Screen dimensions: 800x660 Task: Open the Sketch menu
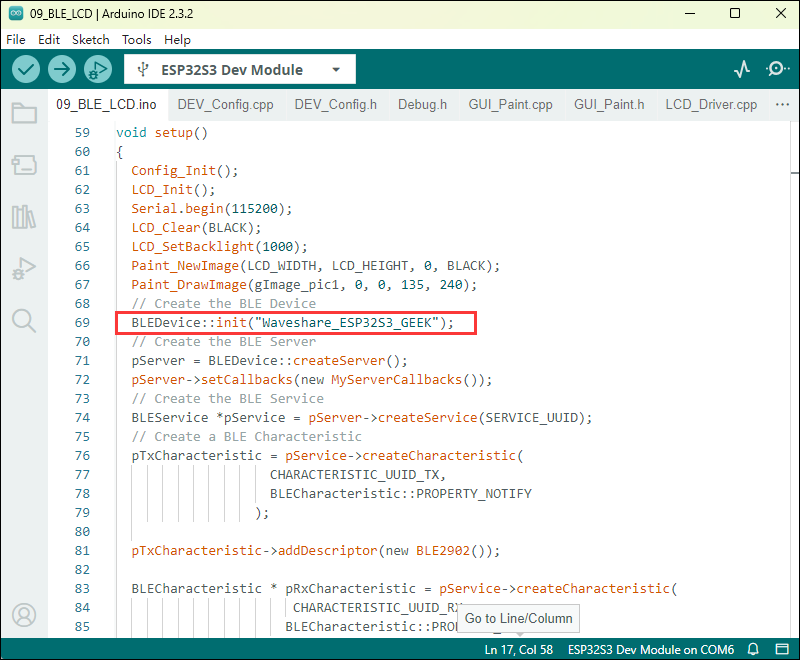(91, 39)
